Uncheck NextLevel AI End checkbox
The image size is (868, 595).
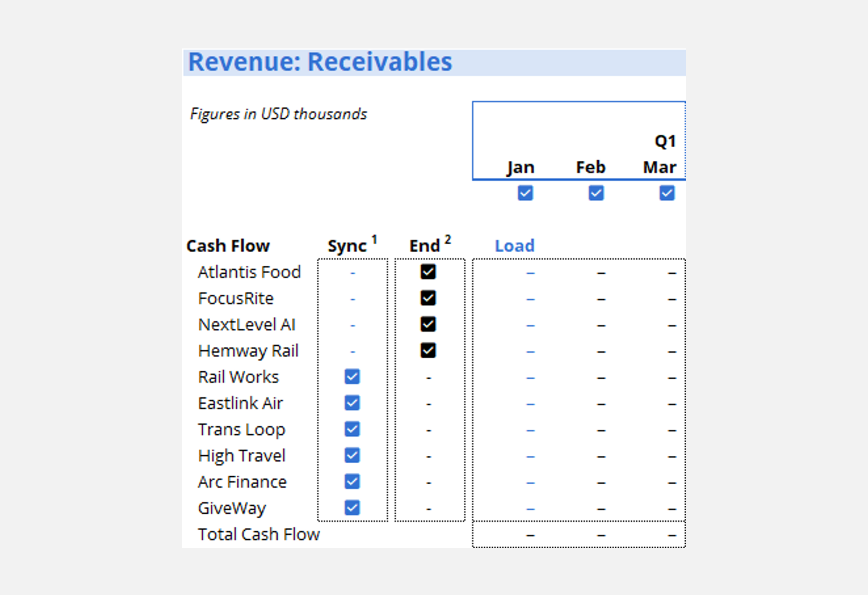point(428,324)
